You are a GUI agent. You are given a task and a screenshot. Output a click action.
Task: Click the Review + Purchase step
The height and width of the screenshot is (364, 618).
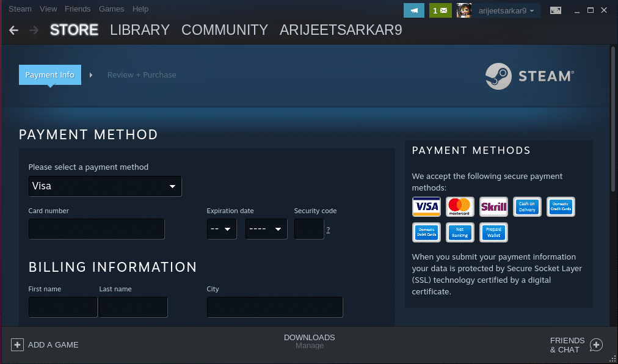(x=142, y=75)
